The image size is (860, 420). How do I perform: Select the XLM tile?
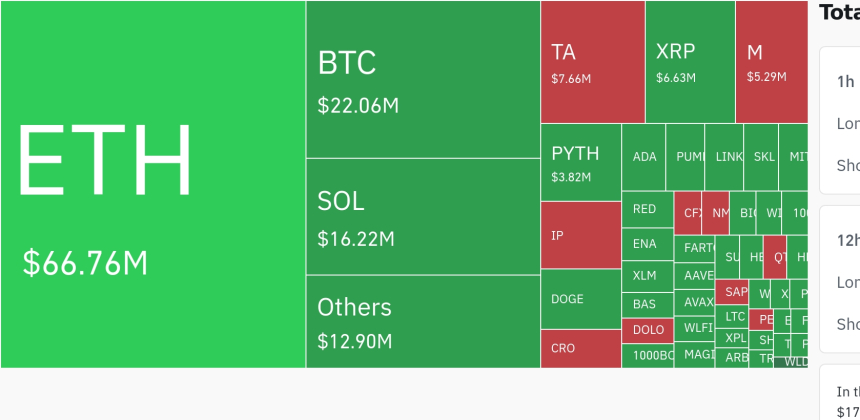tap(645, 275)
